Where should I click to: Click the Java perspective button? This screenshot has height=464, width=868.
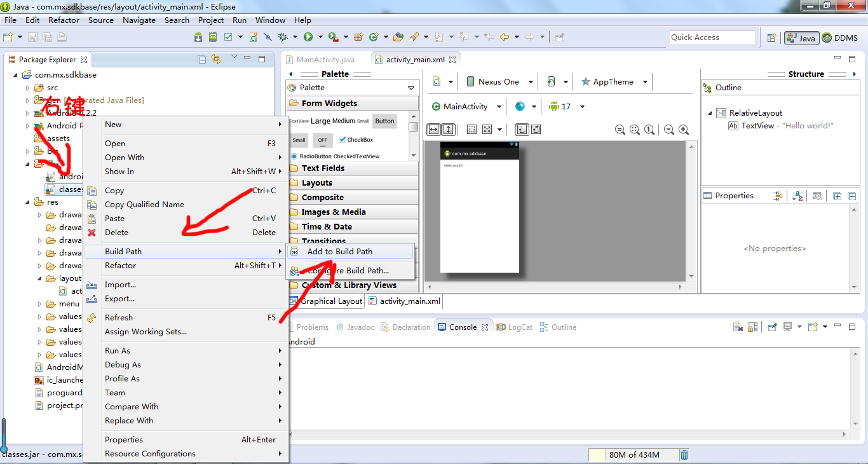pyautogui.click(x=801, y=38)
